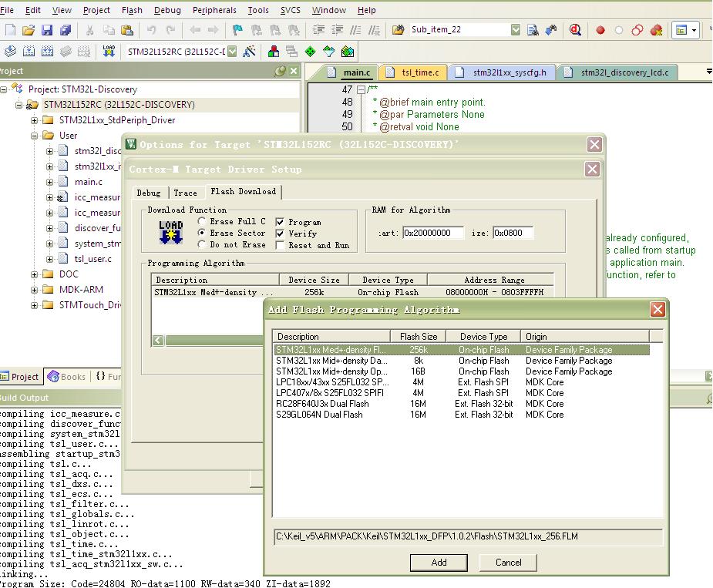Click the Save All icon

66,30
